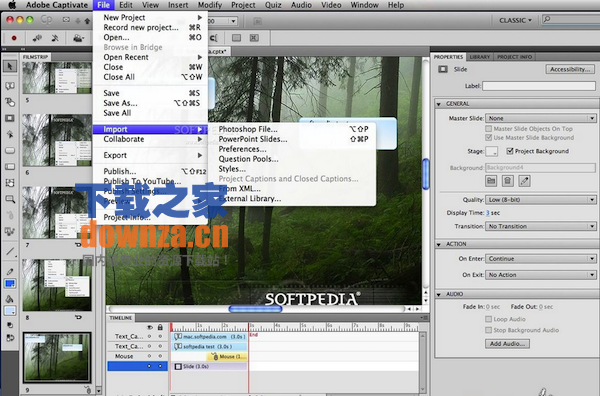Click the search field in top right
Viewport: 600px width, 396px height.
point(571,20)
